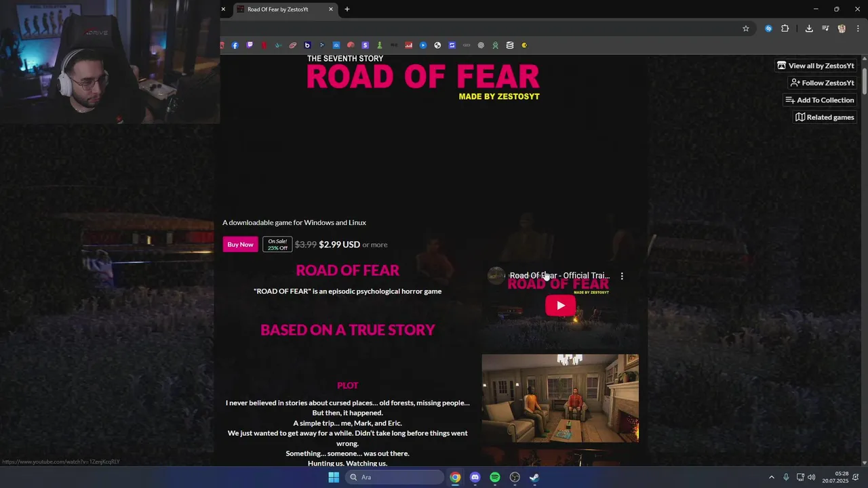The image size is (868, 488).
Task: Show hidden system tray icons
Action: point(771,477)
